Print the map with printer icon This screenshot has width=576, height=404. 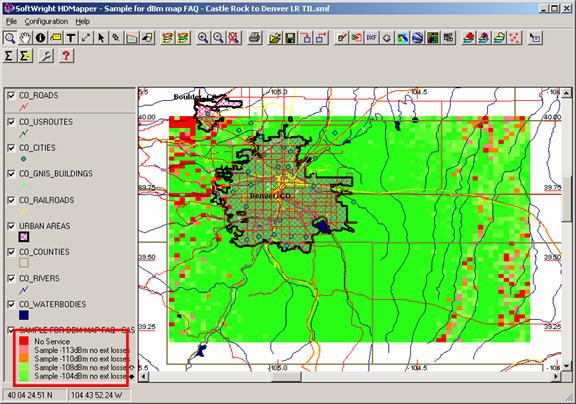(255, 38)
